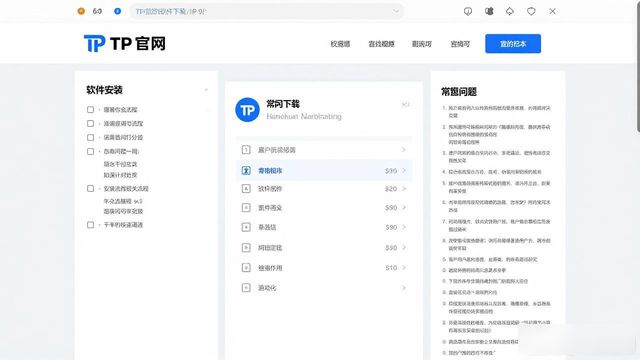Tick the third checkbox under 软件安装
This screenshot has height=360, width=640.
point(91,137)
